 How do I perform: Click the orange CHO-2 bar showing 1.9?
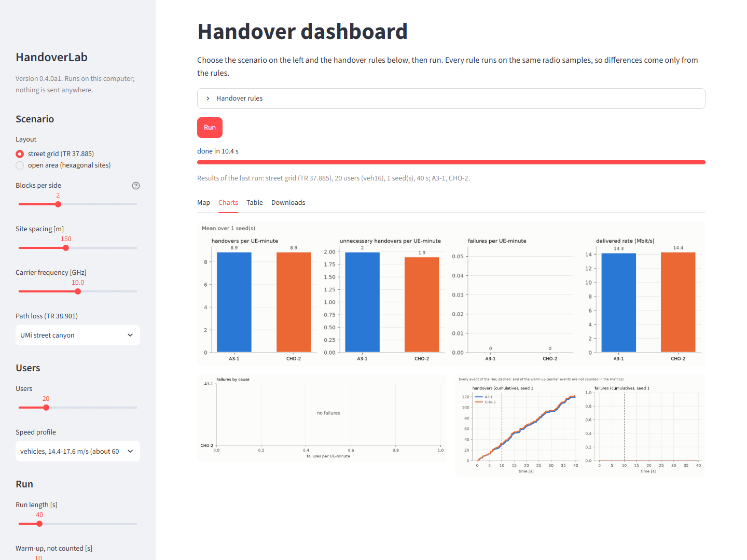click(422, 305)
